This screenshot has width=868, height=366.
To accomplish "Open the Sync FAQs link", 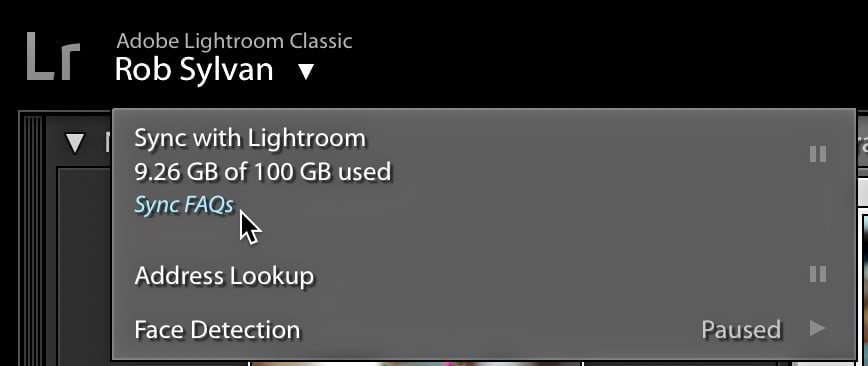I will [x=184, y=205].
